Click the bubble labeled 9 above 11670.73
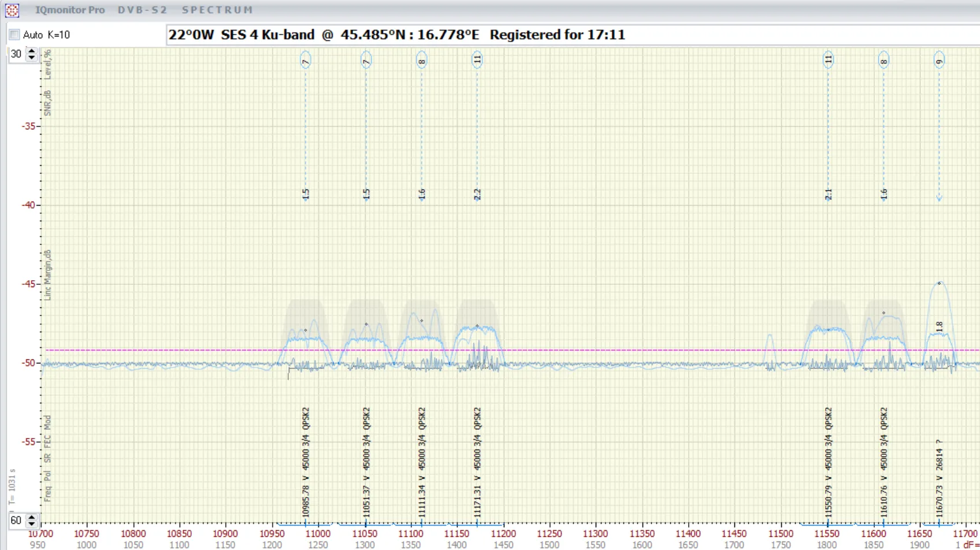The height and width of the screenshot is (550, 980). (x=939, y=60)
